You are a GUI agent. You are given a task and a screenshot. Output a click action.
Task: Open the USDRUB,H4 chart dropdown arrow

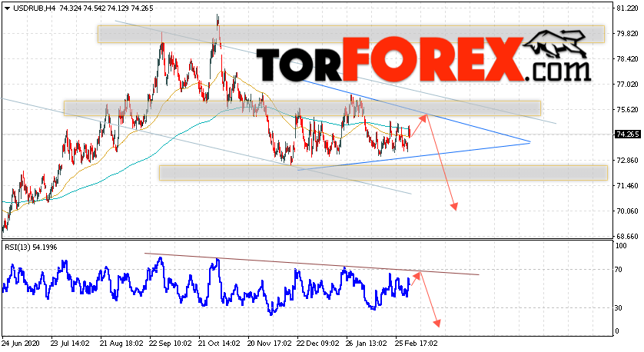[x=7, y=8]
